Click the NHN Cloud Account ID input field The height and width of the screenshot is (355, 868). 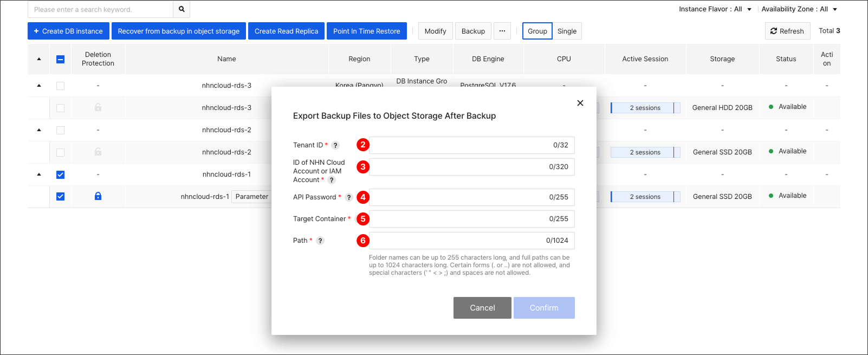(472, 167)
